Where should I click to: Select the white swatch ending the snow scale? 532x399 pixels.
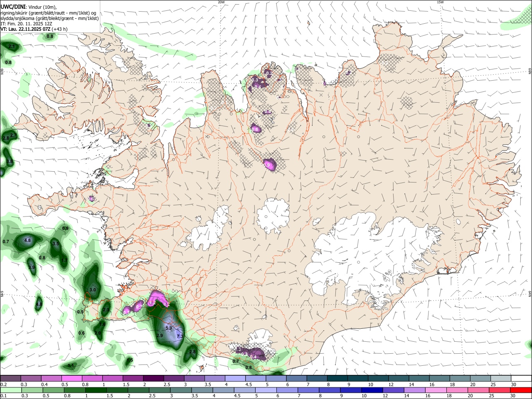click(522, 379)
